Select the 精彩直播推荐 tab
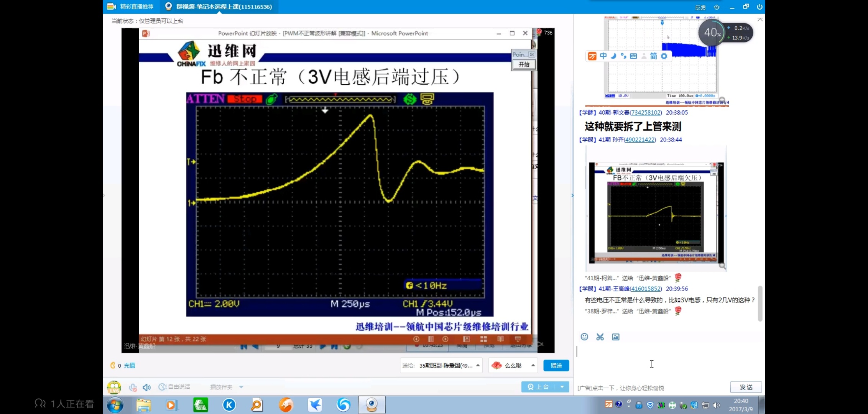868x414 pixels. [130, 7]
